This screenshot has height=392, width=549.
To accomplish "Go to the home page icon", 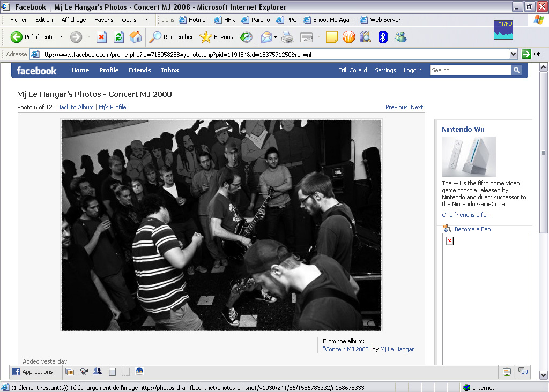I will [136, 37].
